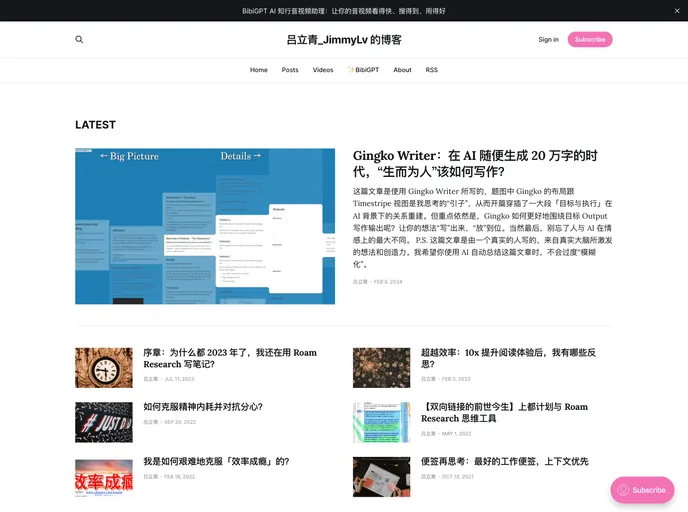688x512 pixels.
Task: Open the RSS nav item
Action: pos(431,70)
